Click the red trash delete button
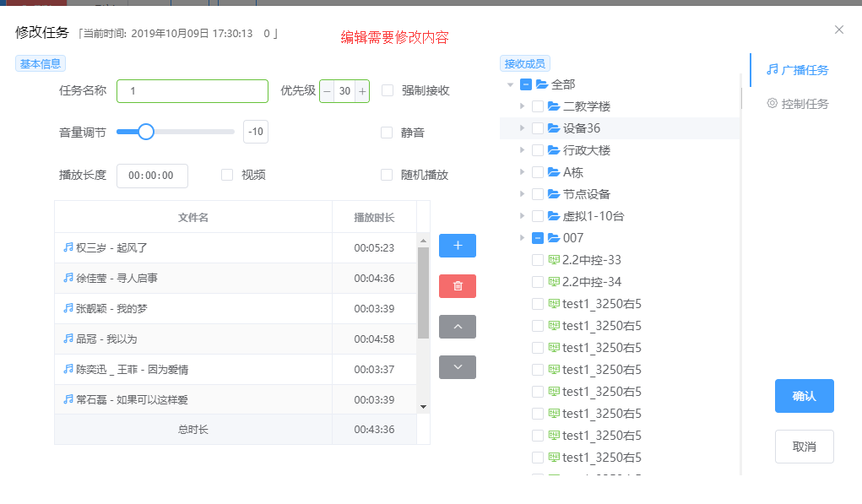The image size is (862, 504). [458, 286]
